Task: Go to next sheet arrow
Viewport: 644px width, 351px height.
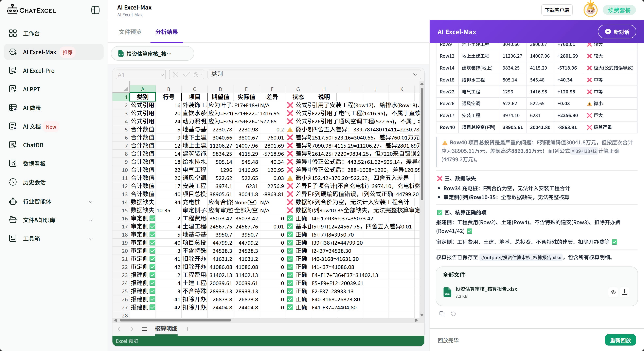Action: click(x=132, y=329)
